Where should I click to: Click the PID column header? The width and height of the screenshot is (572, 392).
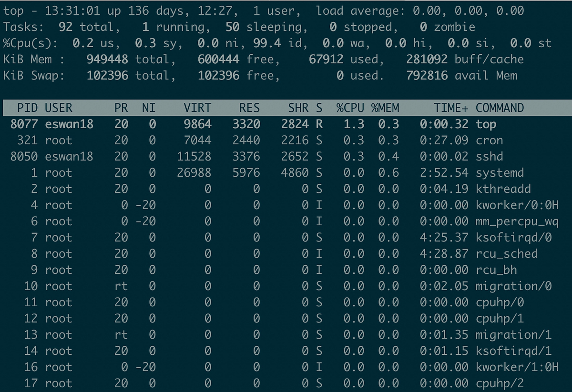click(27, 108)
